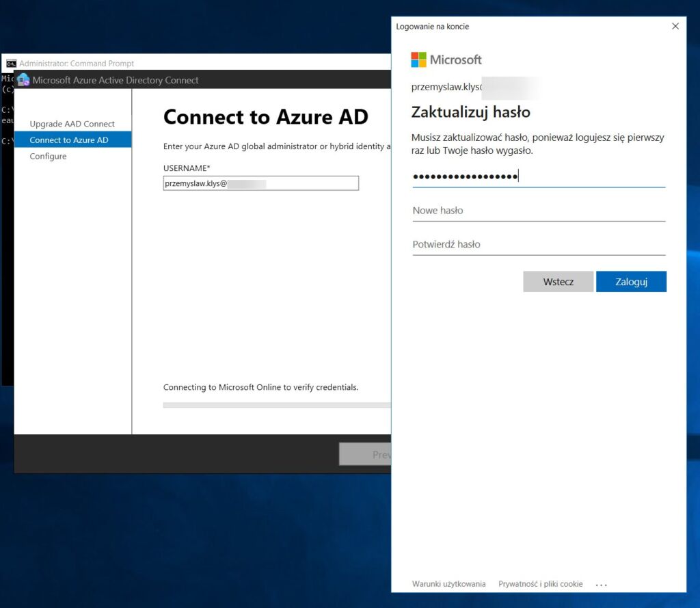This screenshot has width=700, height=608.
Task: Focus the "Nowe hasło" password field
Action: coord(539,211)
